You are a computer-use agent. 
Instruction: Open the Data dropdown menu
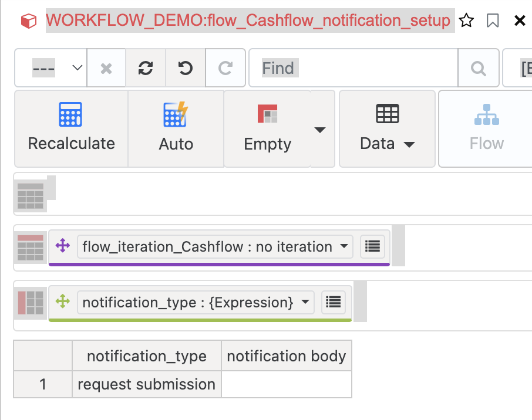[387, 128]
